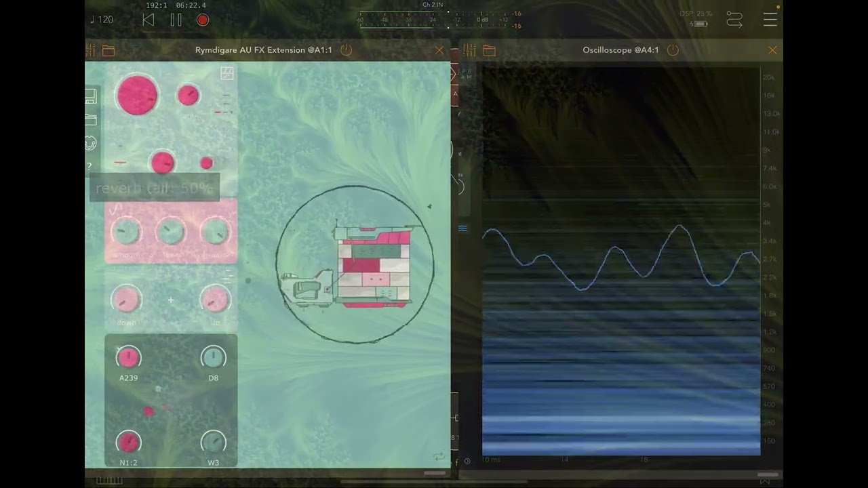Rewind playback to start
868x488 pixels.
(148, 20)
